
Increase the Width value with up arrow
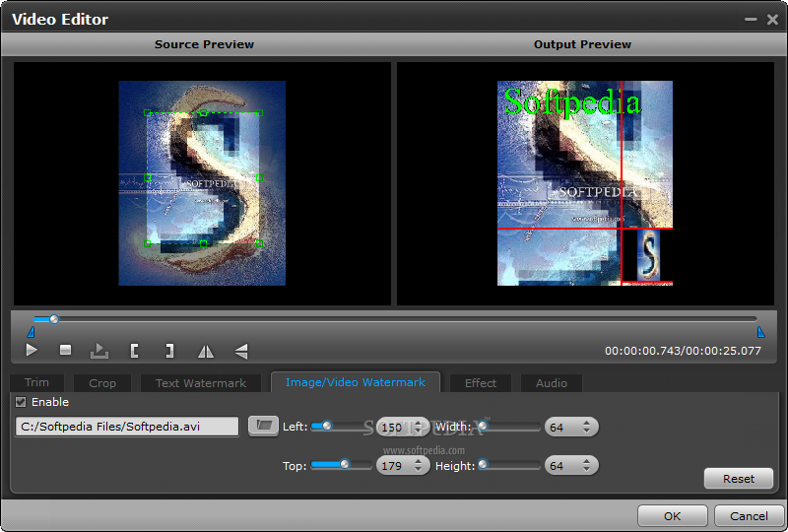coord(586,424)
